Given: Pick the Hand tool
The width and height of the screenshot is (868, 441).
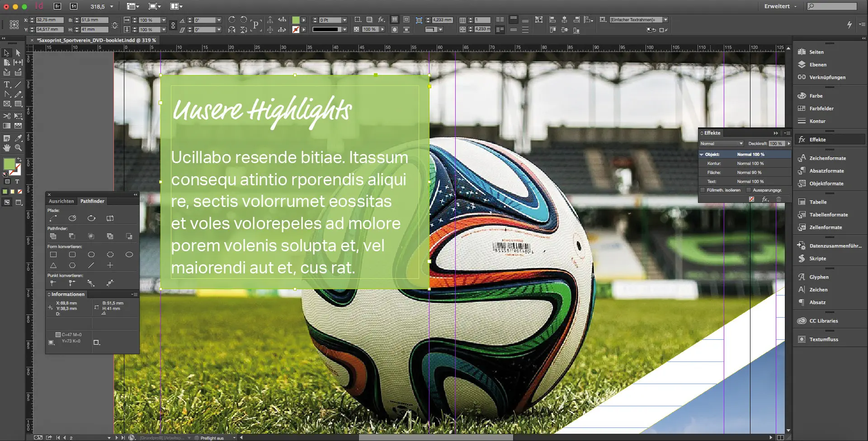Looking at the screenshot, I should click(x=7, y=148).
